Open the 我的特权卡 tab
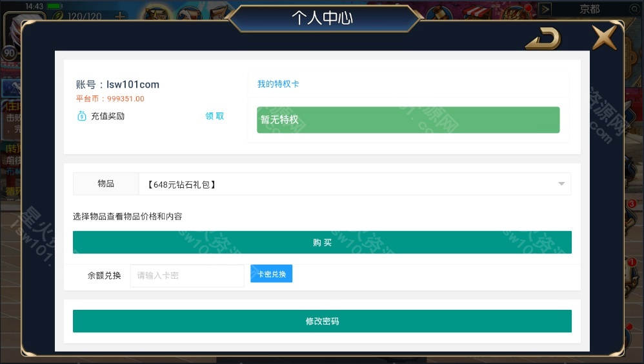Screen dimensions: 644x364 coord(278,84)
